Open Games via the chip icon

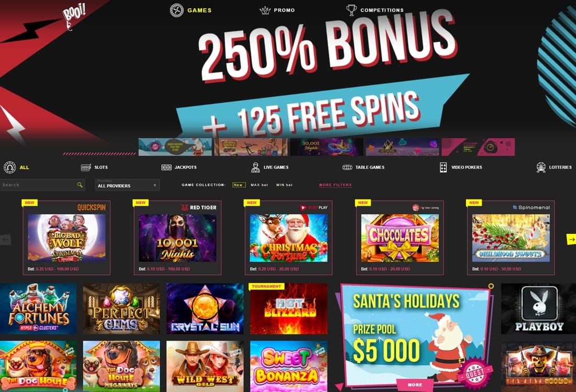click(176, 10)
